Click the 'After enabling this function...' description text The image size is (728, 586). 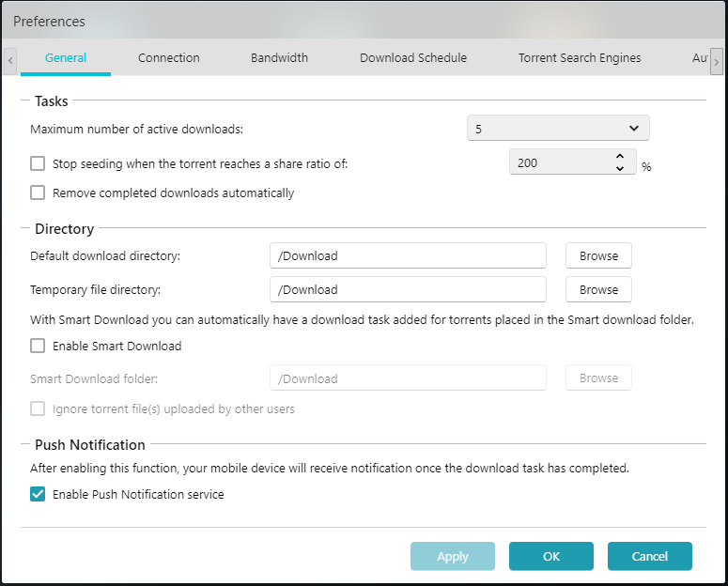[330, 468]
